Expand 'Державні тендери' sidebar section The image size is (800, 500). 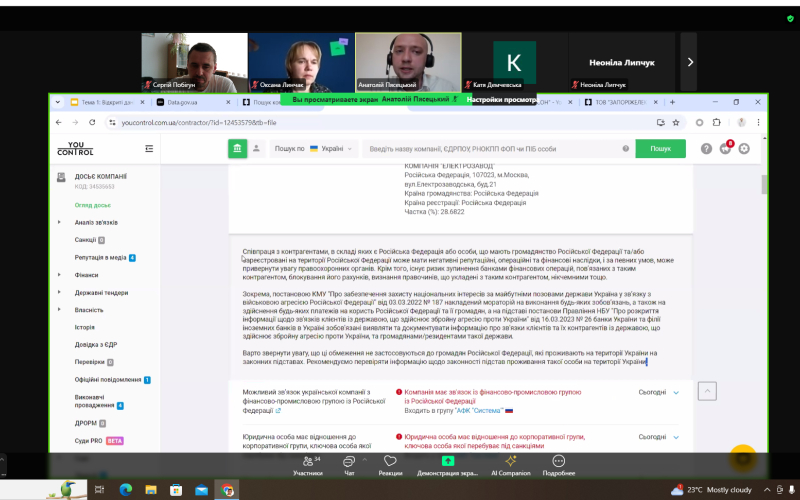click(x=59, y=292)
